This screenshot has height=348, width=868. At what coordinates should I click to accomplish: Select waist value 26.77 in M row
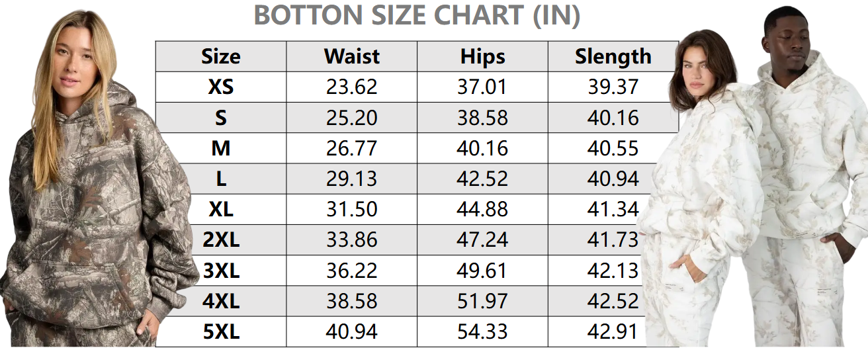(x=351, y=148)
